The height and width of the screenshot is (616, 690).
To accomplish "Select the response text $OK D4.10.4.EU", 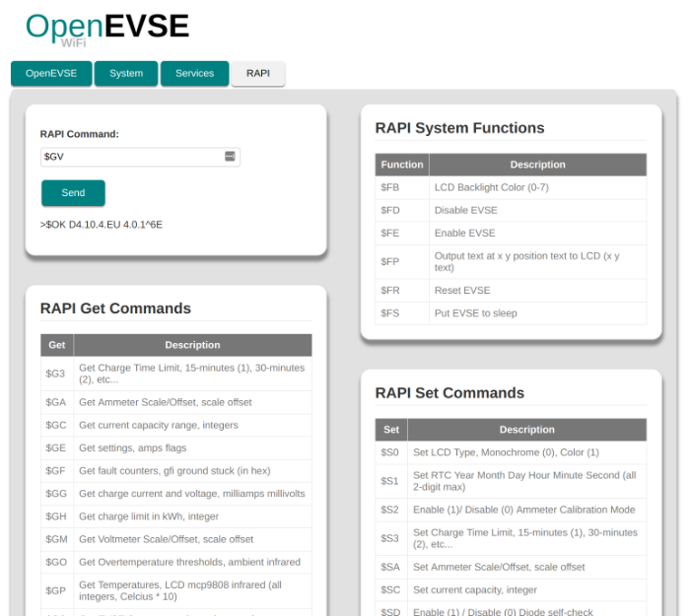I will 83,225.
